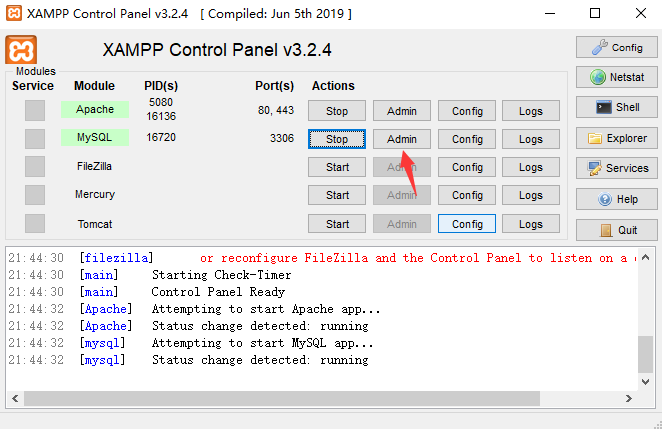The height and width of the screenshot is (429, 662).
Task: Click the log's horizontal scrollbar thumb
Action: 282,398
